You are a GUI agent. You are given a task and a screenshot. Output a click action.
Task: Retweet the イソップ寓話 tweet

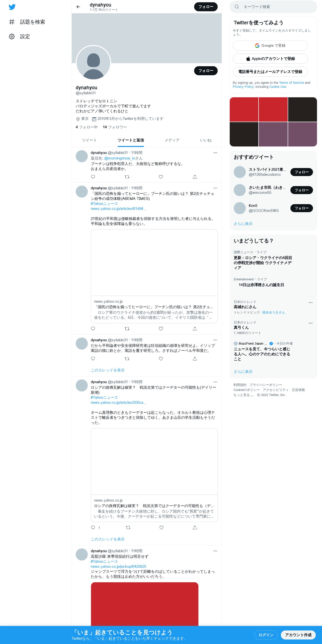(x=127, y=359)
